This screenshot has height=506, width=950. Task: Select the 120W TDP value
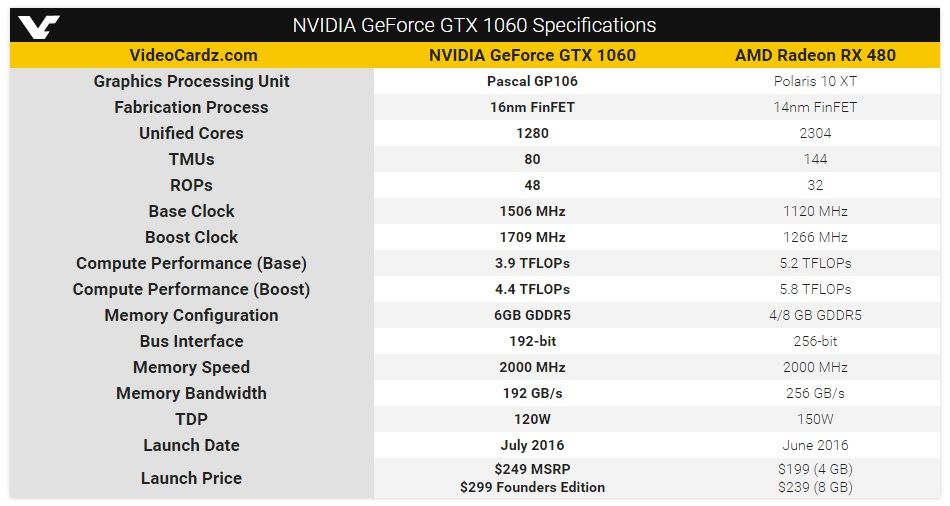point(532,419)
